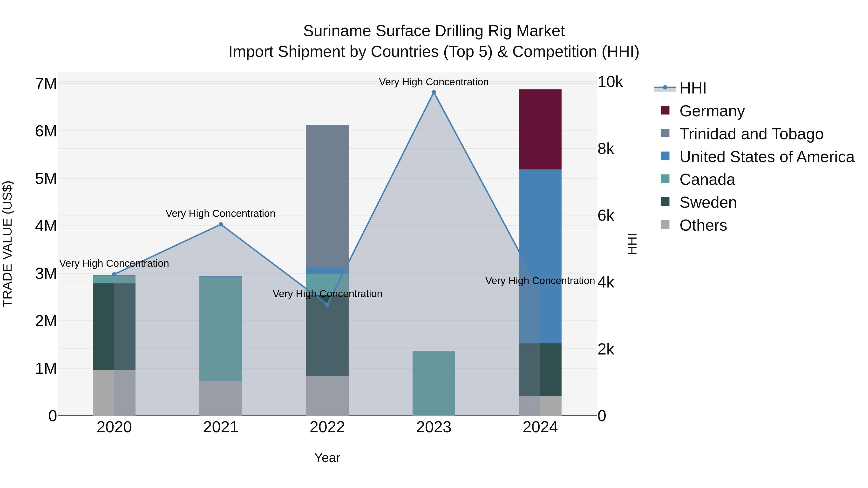
Task: Select the Sweden segment of the 2022 bar
Action: pyautogui.click(x=327, y=335)
